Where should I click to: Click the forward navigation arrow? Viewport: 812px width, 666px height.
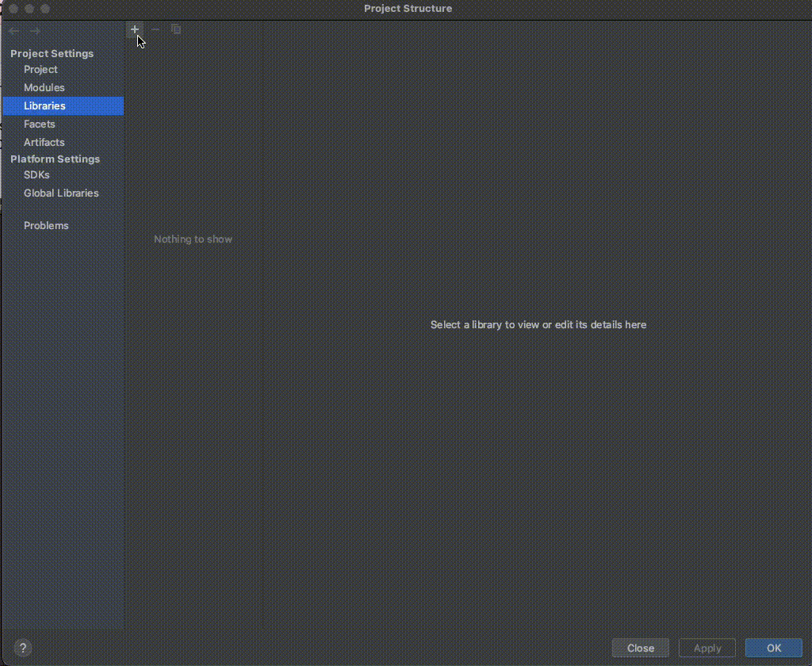tap(35, 31)
